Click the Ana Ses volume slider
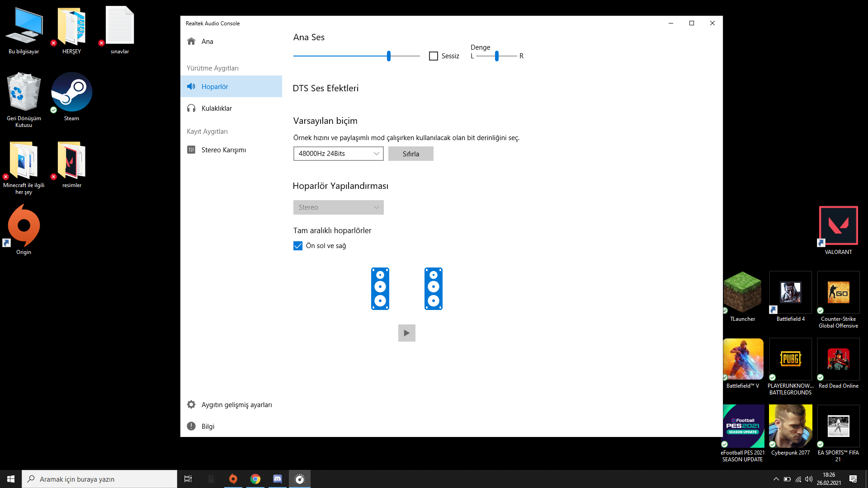The height and width of the screenshot is (488, 868). pos(388,56)
